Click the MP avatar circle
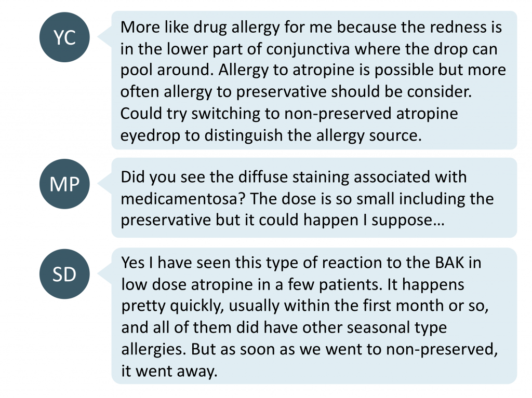Viewport: 532px width, 398px height. (x=64, y=184)
